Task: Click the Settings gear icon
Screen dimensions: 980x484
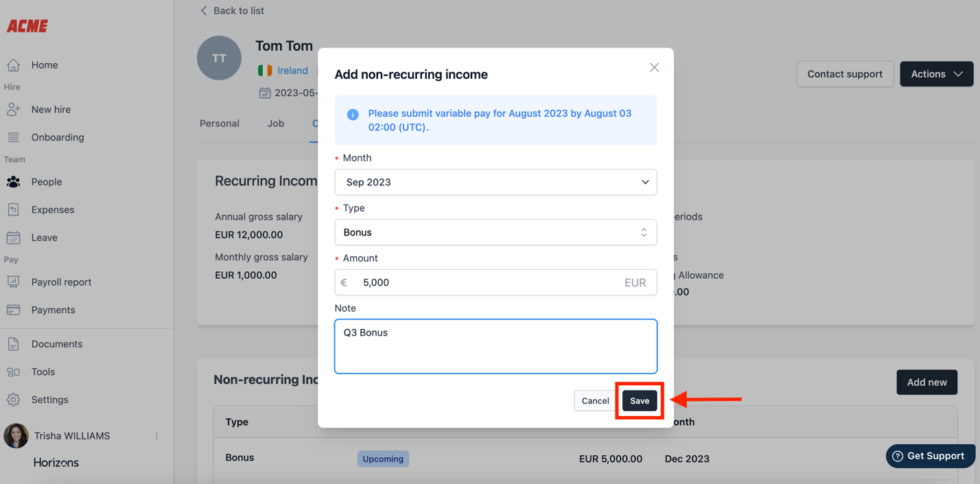Action: coord(13,400)
